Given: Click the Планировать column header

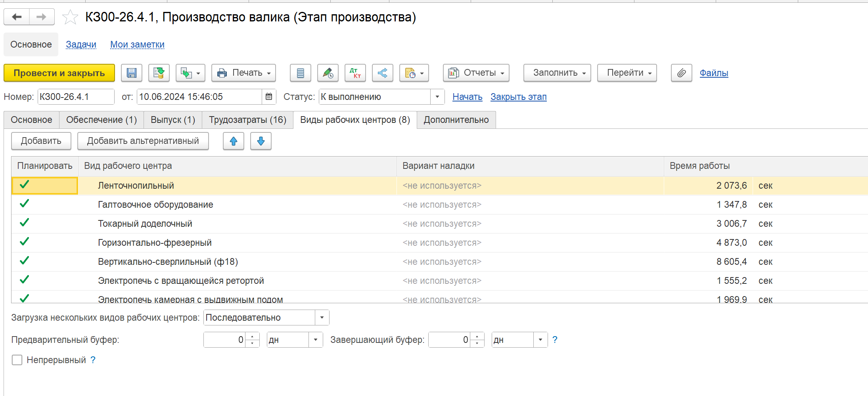Looking at the screenshot, I should pos(45,166).
